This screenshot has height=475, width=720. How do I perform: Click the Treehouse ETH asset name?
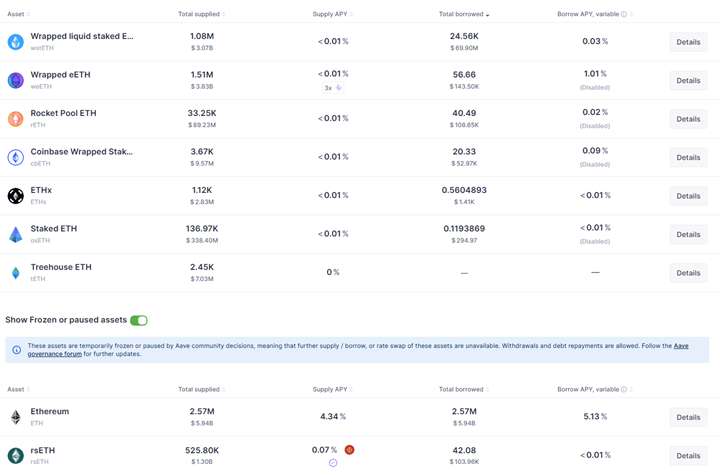coord(61,267)
